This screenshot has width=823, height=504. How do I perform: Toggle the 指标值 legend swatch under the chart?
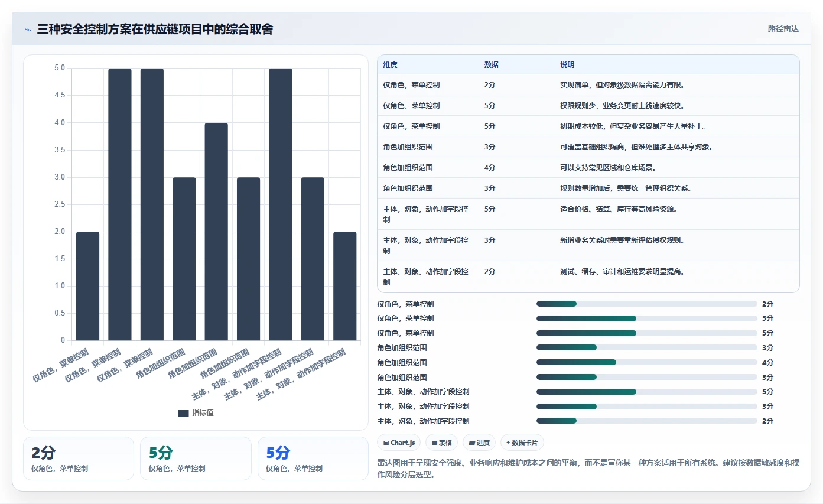point(183,414)
